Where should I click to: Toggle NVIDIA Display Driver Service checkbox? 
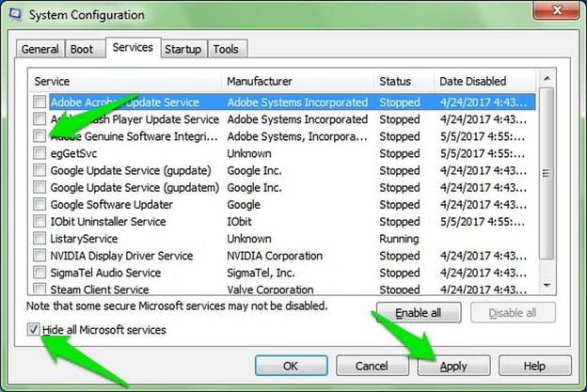[x=40, y=256]
